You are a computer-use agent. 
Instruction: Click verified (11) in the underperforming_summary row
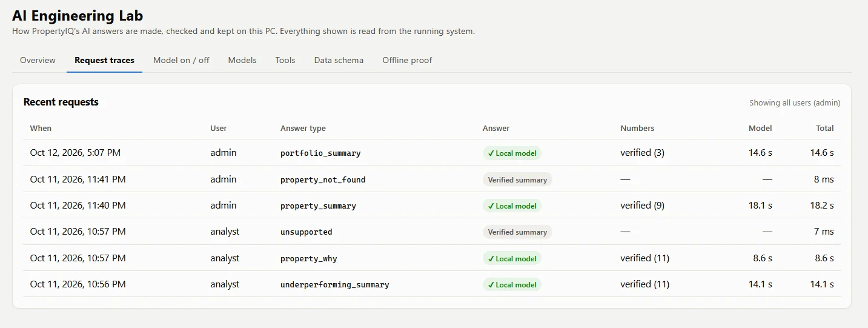(644, 284)
